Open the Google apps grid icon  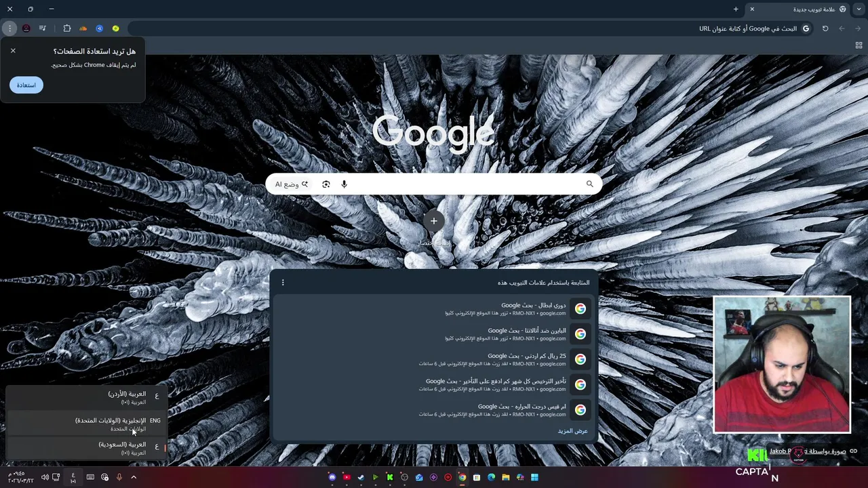(859, 45)
